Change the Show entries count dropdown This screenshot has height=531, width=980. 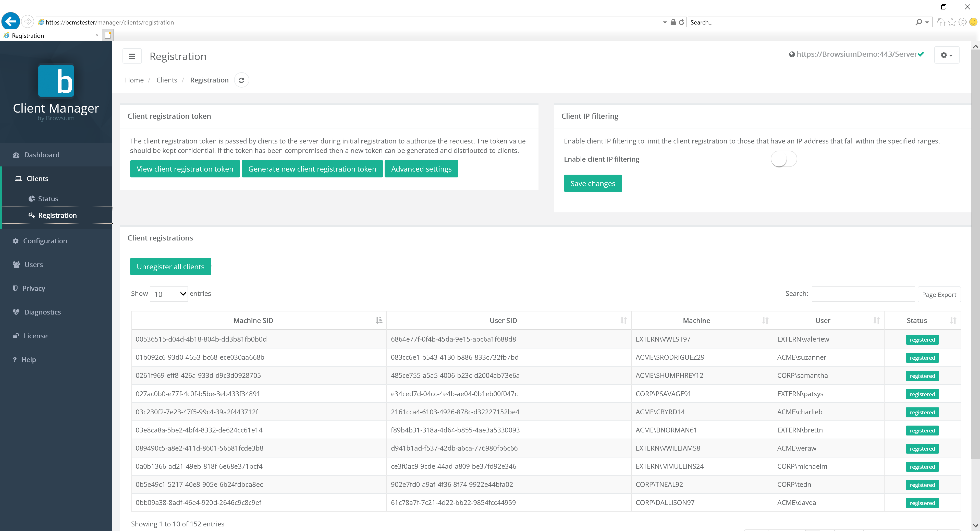click(x=168, y=294)
